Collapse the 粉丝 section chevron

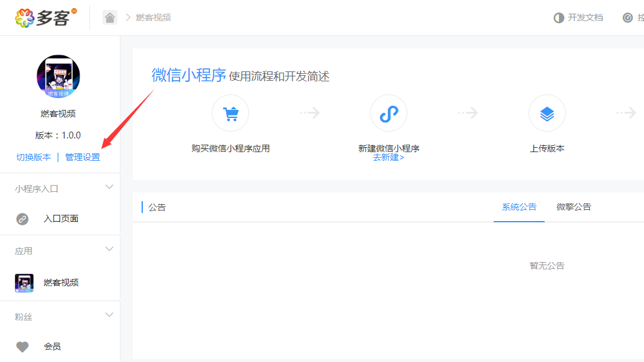click(x=109, y=315)
